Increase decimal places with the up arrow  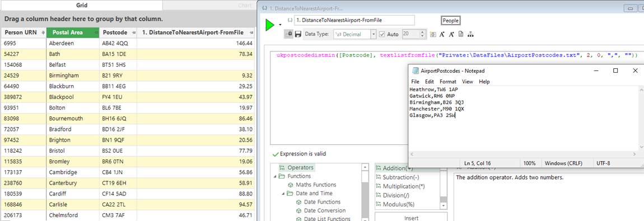pyautogui.click(x=423, y=32)
